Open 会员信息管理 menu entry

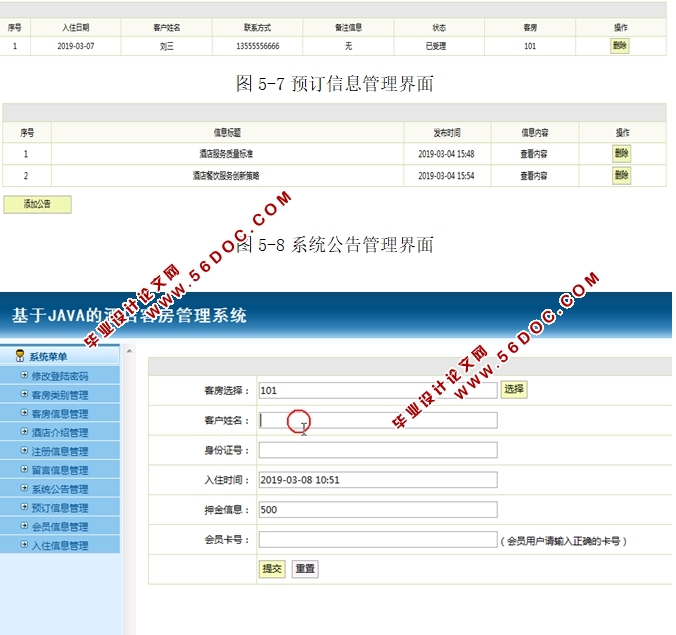tap(60, 526)
